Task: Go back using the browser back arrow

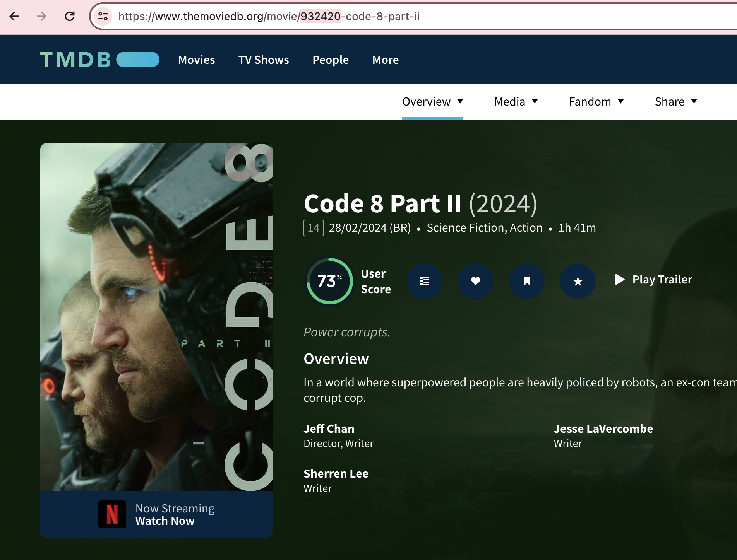Action: pyautogui.click(x=14, y=16)
